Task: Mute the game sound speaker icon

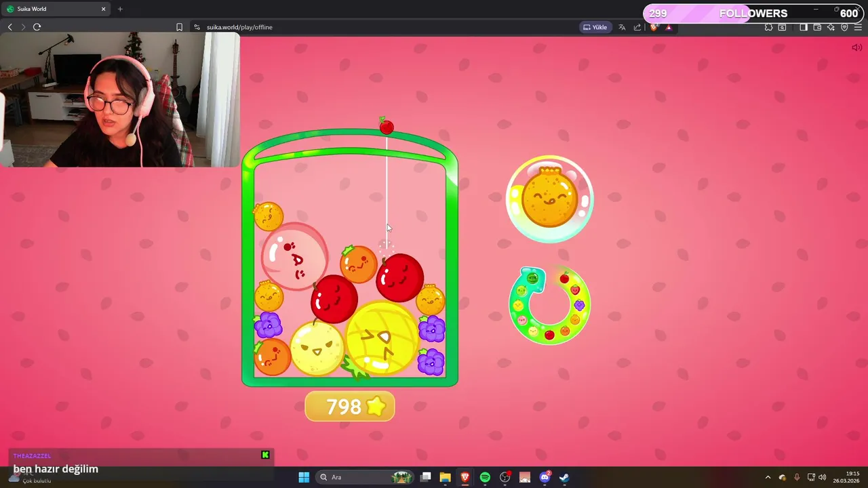Action: [856, 47]
